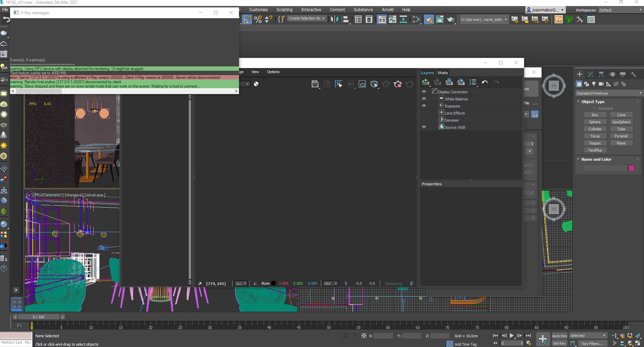
Task: Click the time slider 0 / 100 handle
Action: (39, 317)
